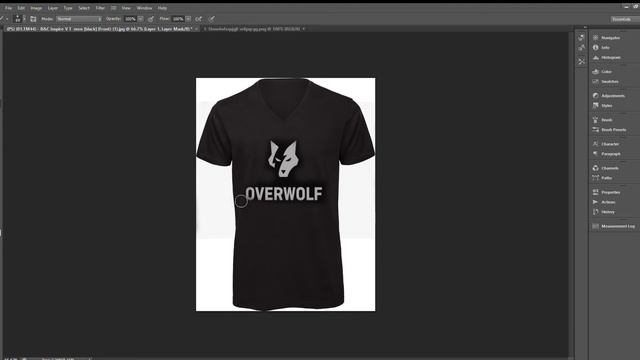The width and height of the screenshot is (640, 360).
Task: Open the File menu
Action: [8, 8]
